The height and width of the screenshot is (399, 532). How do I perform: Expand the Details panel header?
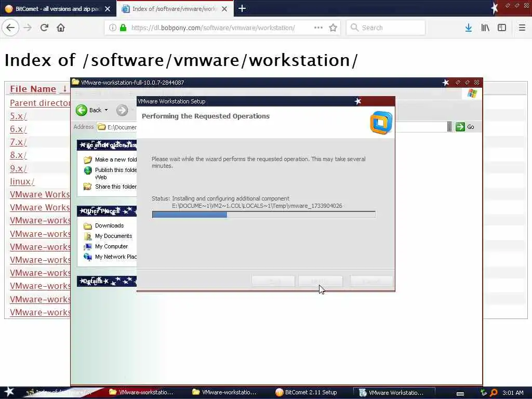(x=107, y=281)
